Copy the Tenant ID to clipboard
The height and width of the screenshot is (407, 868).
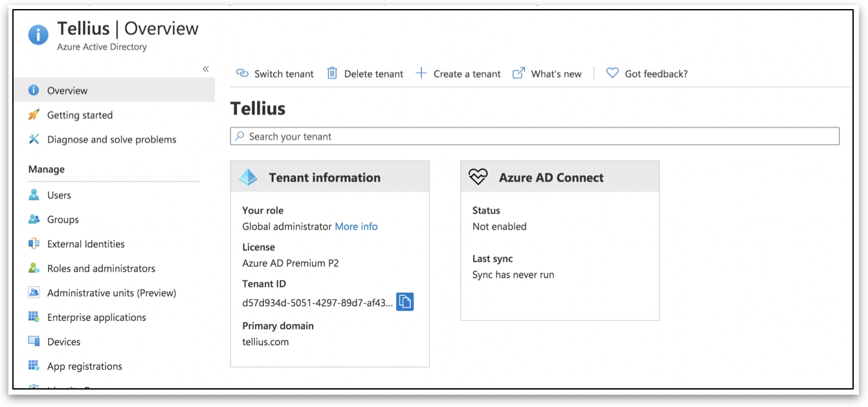pyautogui.click(x=405, y=302)
